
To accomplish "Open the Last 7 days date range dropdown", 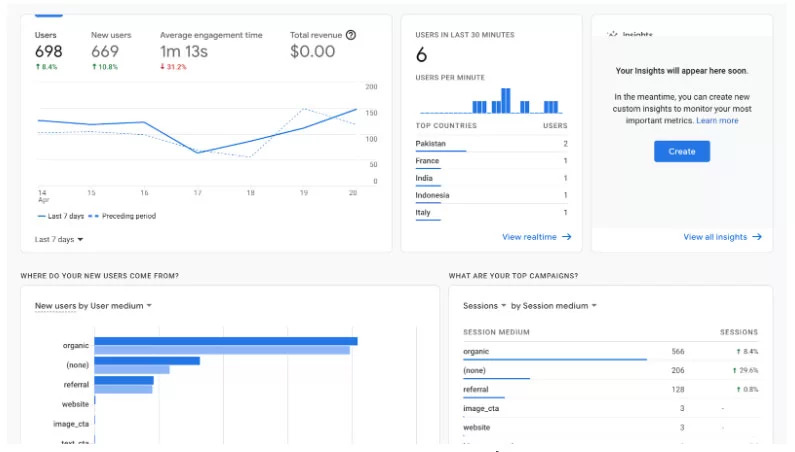I will coord(59,239).
